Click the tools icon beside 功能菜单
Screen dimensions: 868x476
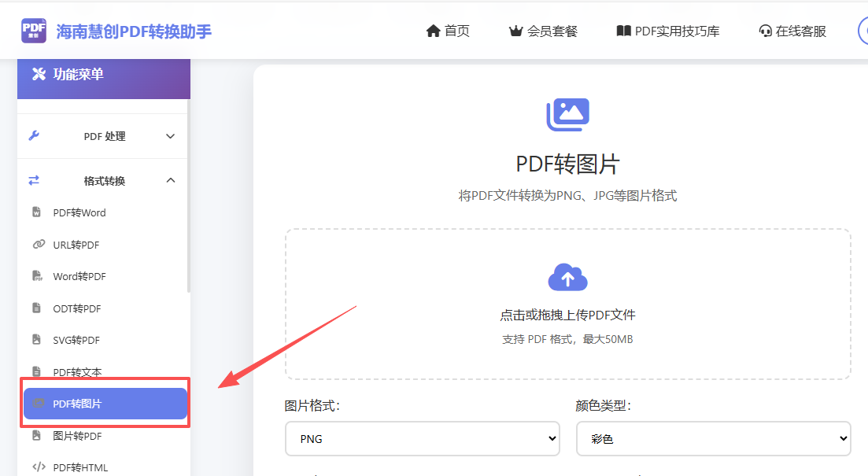[x=39, y=74]
